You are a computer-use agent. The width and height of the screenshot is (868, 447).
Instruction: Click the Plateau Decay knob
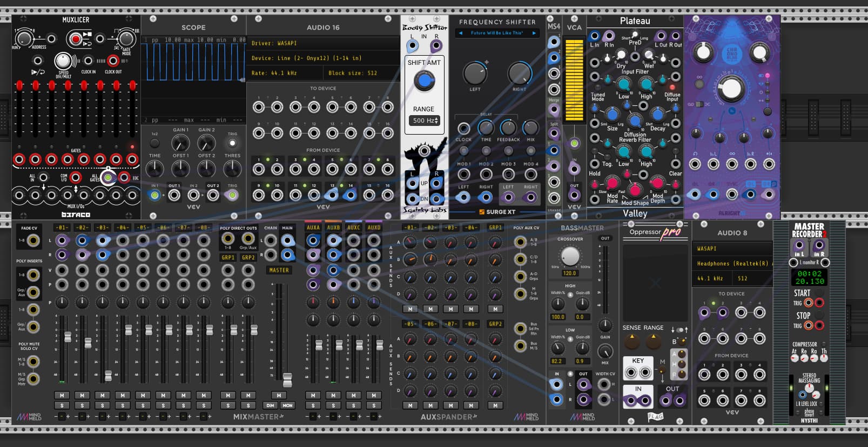657,115
